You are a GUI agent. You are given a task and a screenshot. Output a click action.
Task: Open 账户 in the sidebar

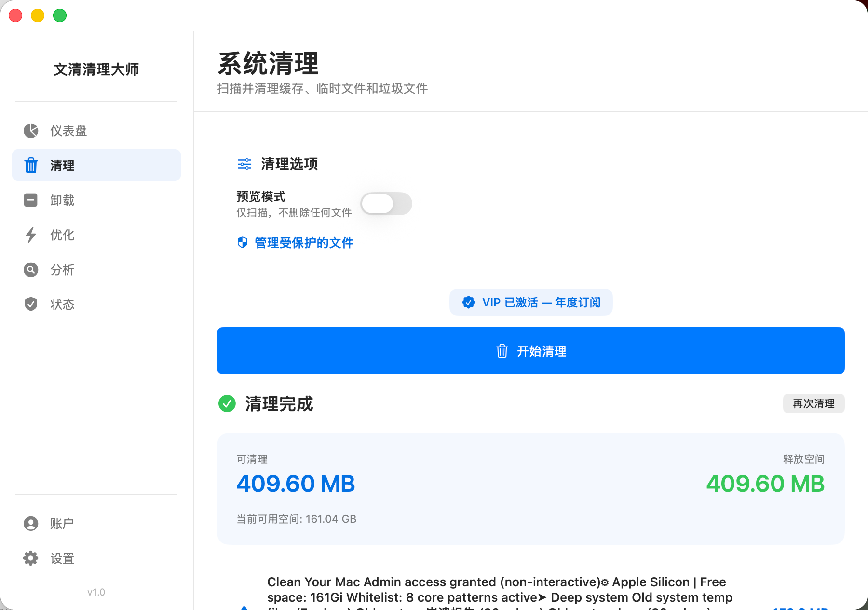[96, 524]
